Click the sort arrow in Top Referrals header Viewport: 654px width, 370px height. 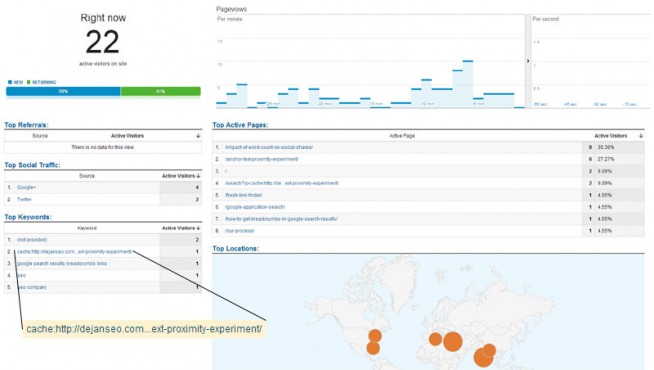(198, 136)
